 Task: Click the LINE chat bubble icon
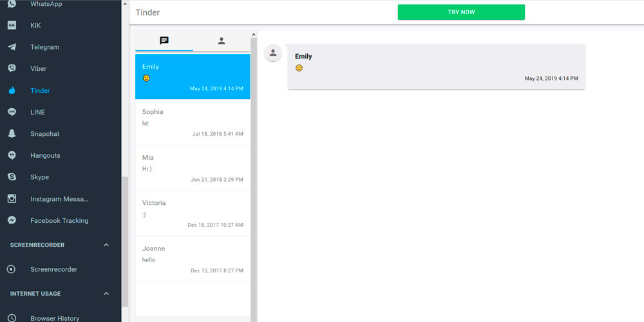point(12,112)
